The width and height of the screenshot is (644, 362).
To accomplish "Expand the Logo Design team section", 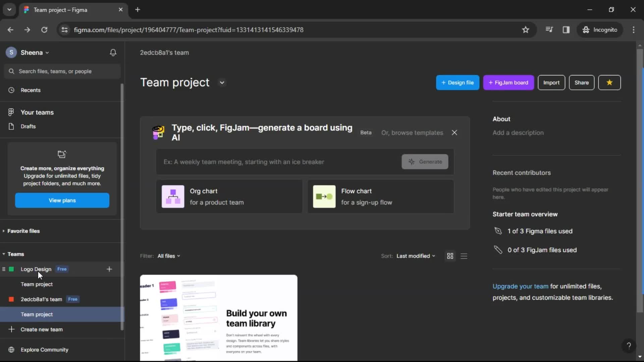I will (x=3, y=269).
